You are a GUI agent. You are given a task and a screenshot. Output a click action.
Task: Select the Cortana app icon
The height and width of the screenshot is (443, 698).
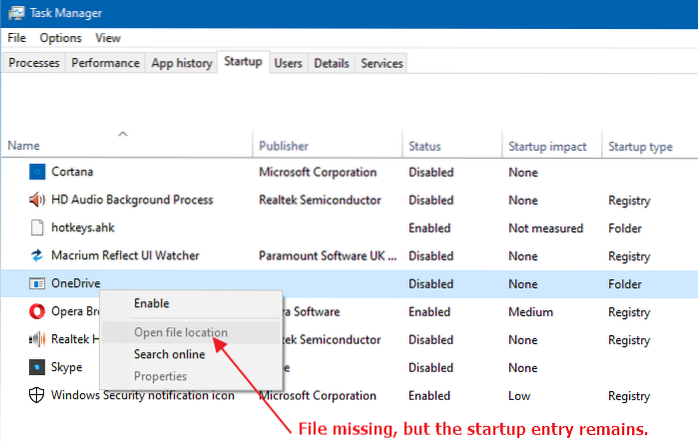click(38, 172)
